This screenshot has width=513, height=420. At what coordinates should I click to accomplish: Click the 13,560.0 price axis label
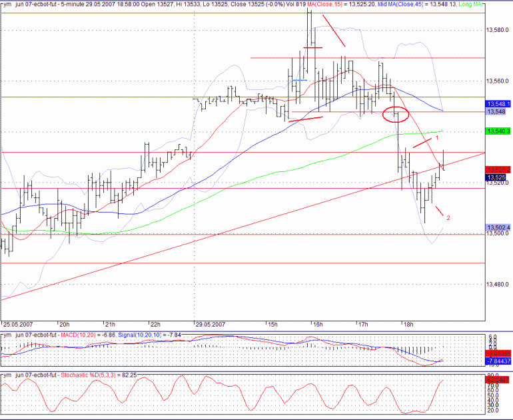(497, 81)
